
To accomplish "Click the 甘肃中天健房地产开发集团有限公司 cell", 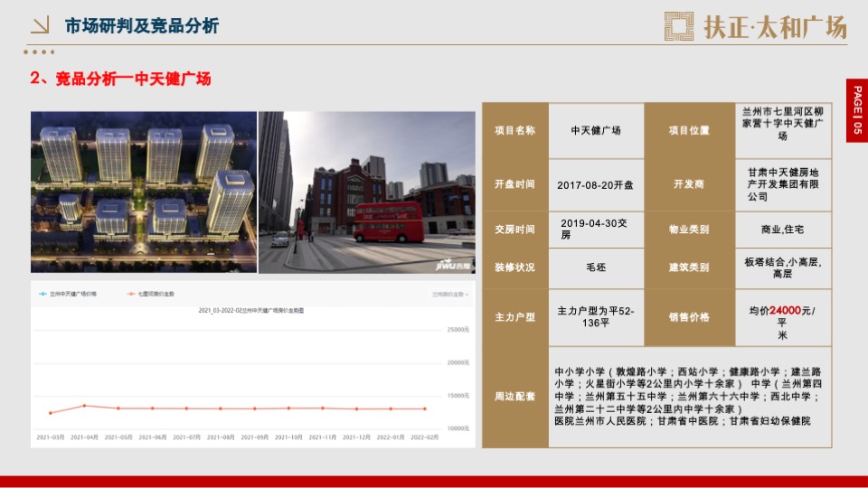I will [783, 184].
